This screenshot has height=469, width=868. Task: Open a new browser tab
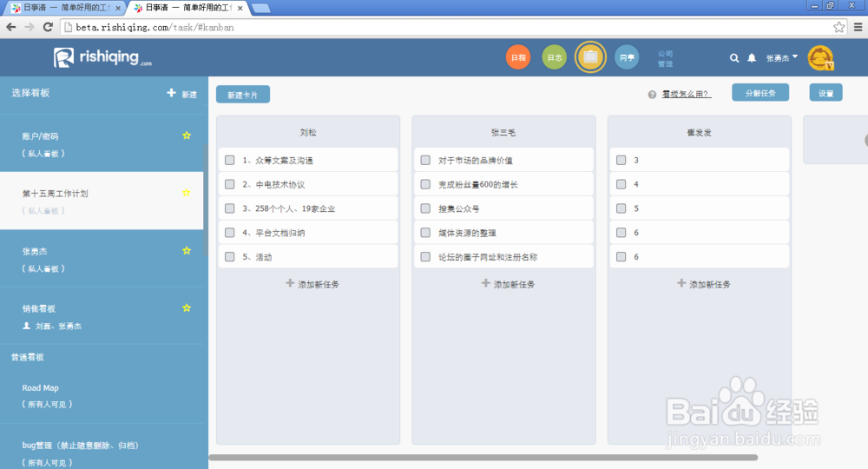pyautogui.click(x=260, y=9)
